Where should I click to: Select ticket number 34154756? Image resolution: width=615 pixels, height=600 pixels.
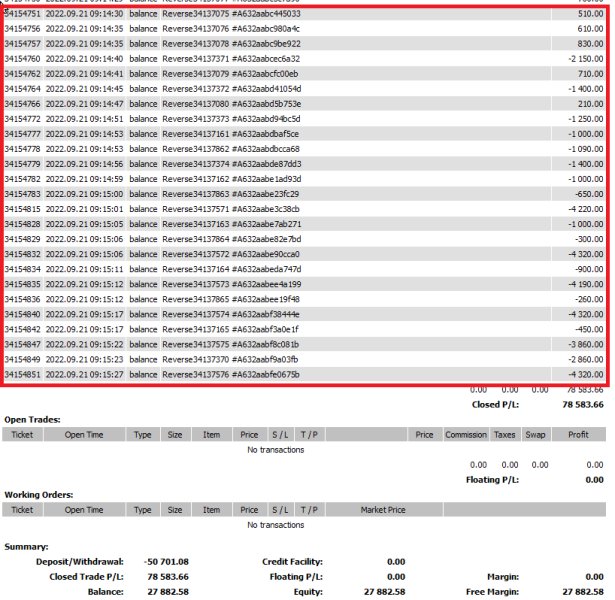point(22,29)
